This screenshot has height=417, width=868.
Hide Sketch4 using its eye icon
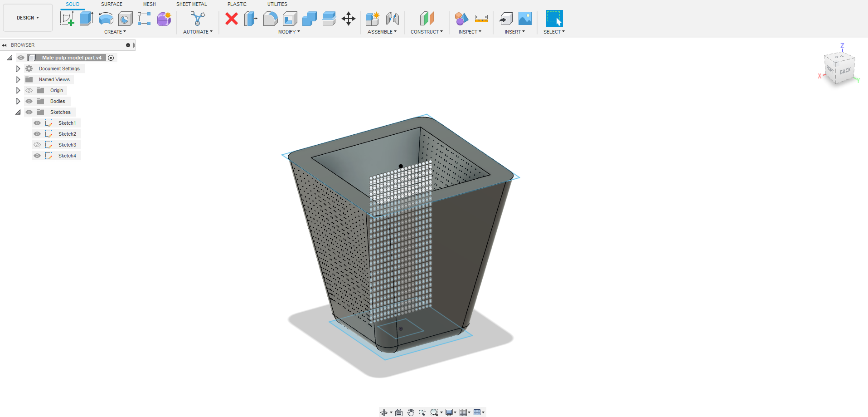(37, 156)
